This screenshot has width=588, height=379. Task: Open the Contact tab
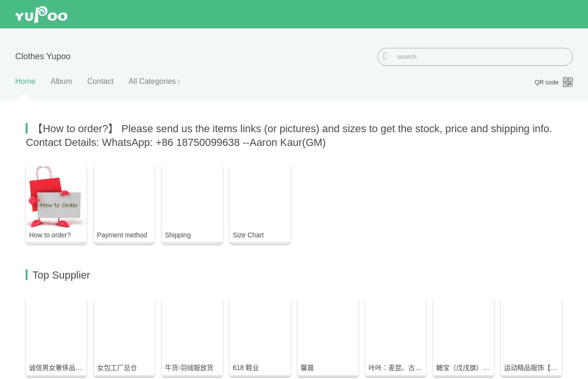100,81
